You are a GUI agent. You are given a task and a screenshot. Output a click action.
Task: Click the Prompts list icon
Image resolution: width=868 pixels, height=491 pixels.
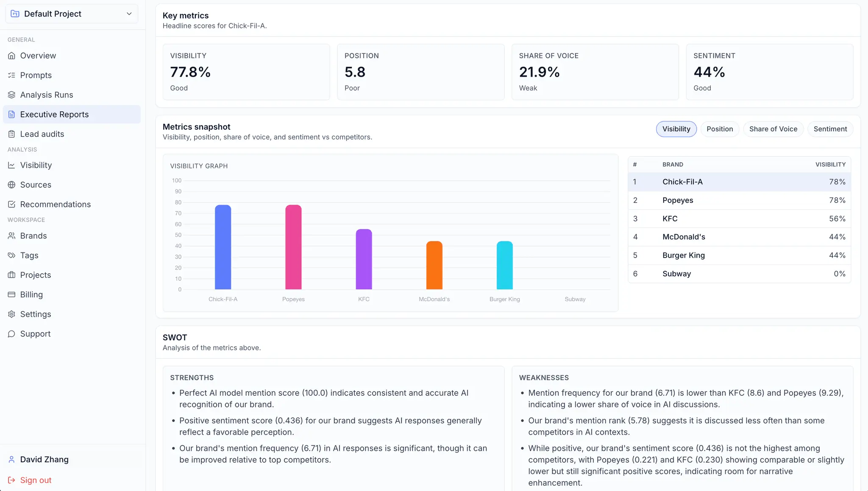(x=11, y=75)
